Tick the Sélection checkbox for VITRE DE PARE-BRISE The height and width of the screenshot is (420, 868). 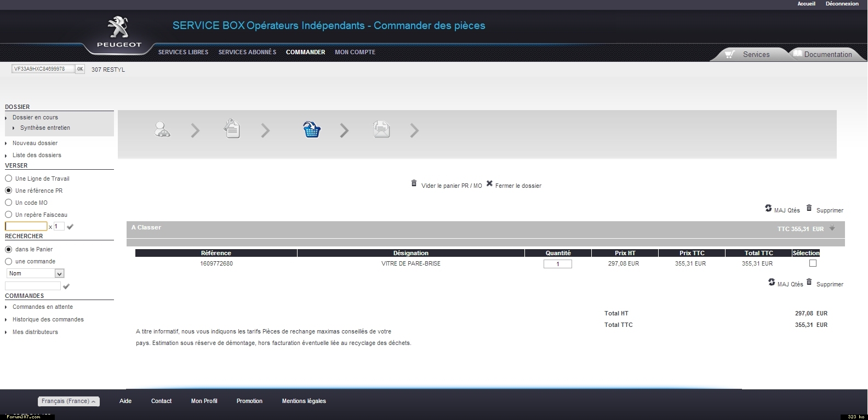pyautogui.click(x=813, y=263)
